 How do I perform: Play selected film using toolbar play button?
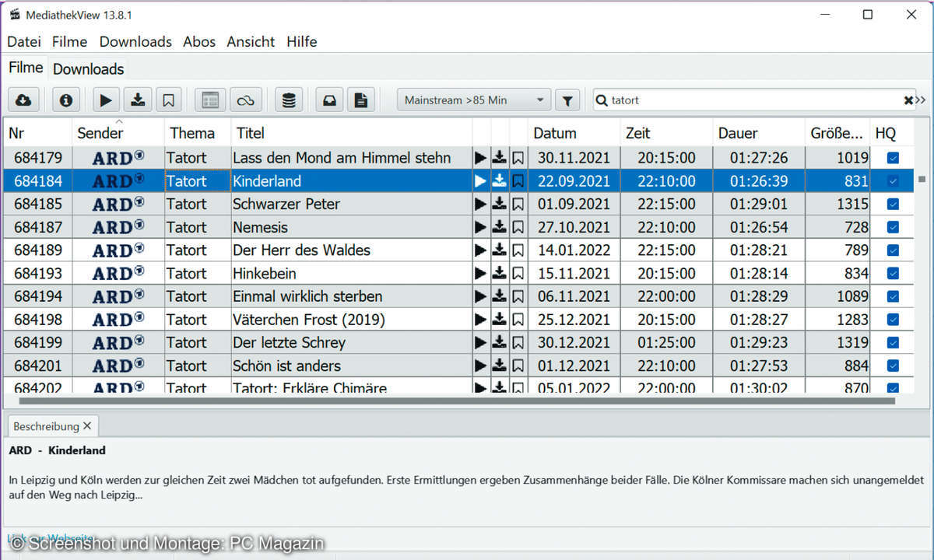(107, 100)
